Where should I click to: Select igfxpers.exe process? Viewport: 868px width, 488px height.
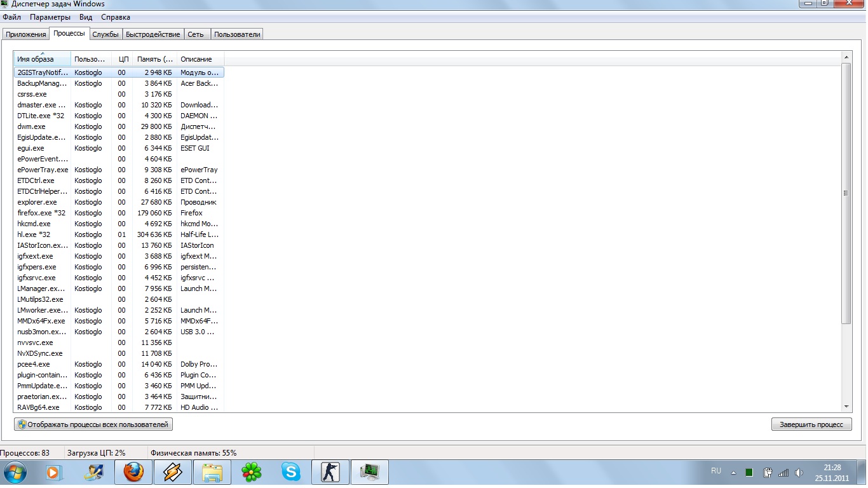[x=119, y=267]
